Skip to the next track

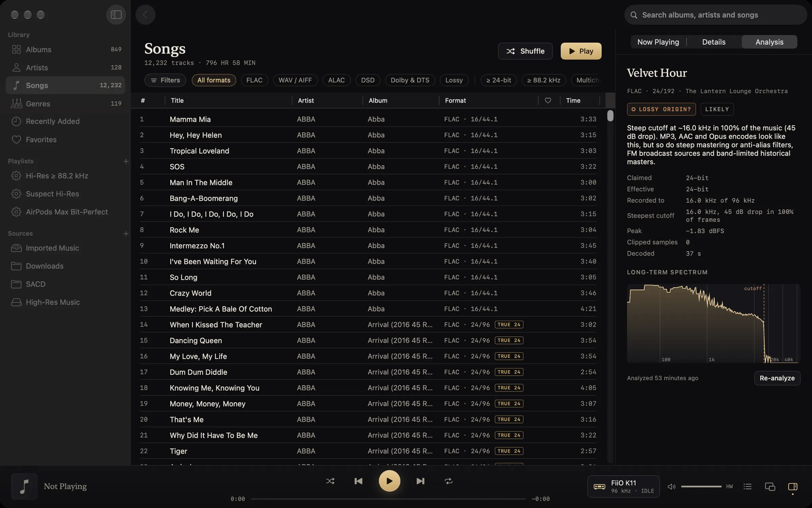(420, 481)
